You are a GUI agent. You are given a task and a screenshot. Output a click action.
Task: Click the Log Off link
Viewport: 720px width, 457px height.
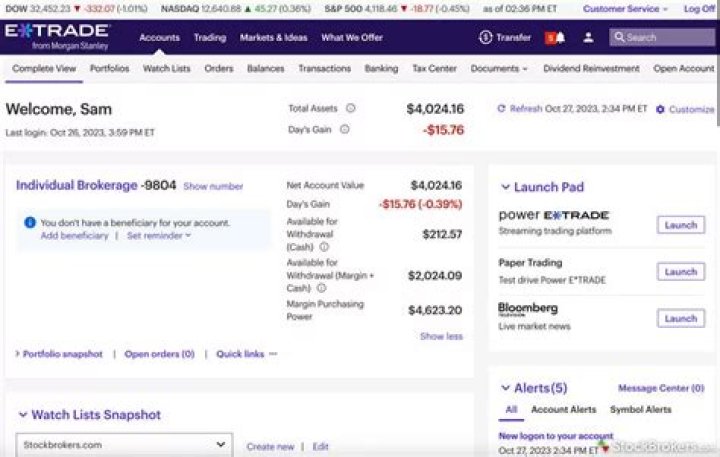699,9
